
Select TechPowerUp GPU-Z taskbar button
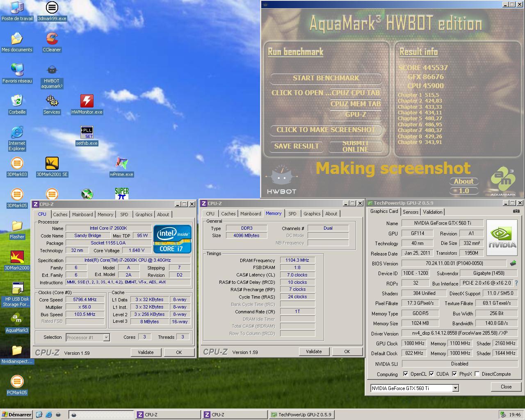click(x=301, y=415)
